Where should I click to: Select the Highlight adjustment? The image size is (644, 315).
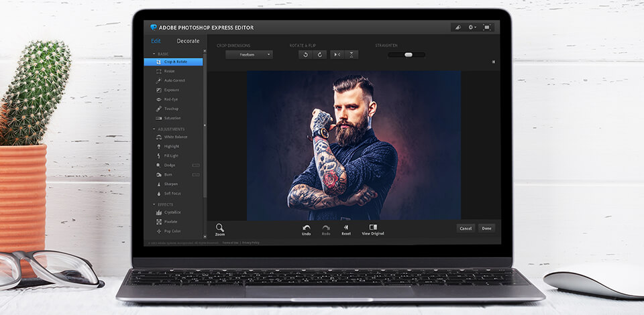(168, 146)
